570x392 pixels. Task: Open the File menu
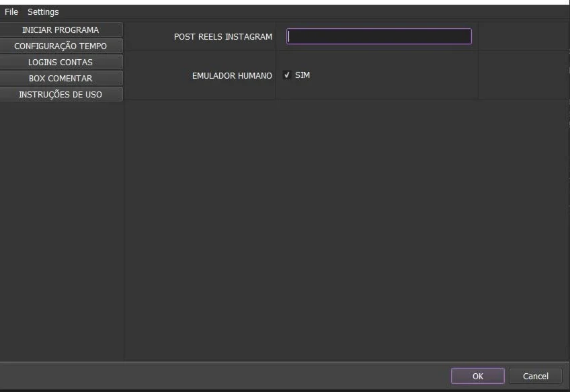pyautogui.click(x=11, y=11)
